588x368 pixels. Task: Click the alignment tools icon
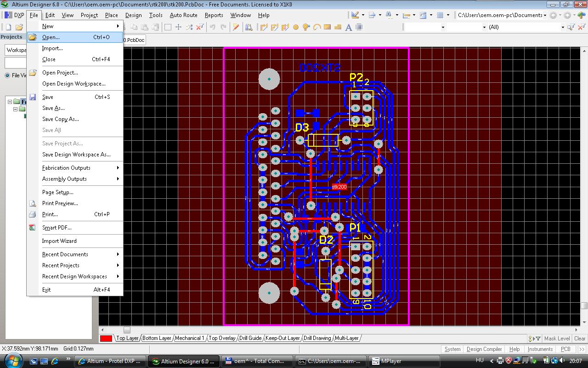(372, 15)
